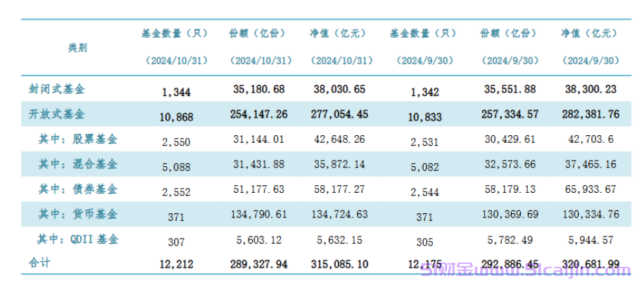Click the value 37,465.16
This screenshot has height=290, width=644.
pyautogui.click(x=590, y=164)
